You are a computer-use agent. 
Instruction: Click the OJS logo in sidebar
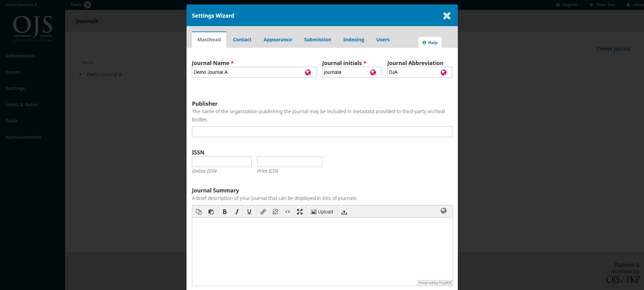coord(33,28)
